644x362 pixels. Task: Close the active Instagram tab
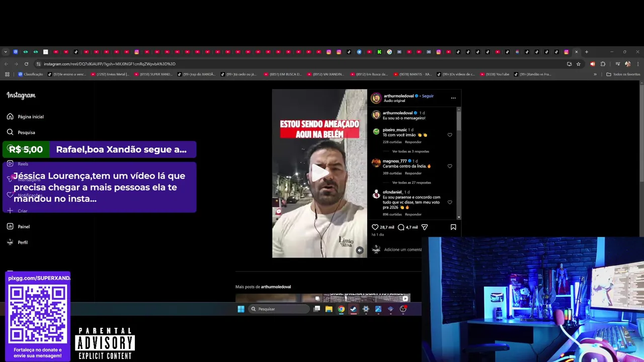click(577, 52)
